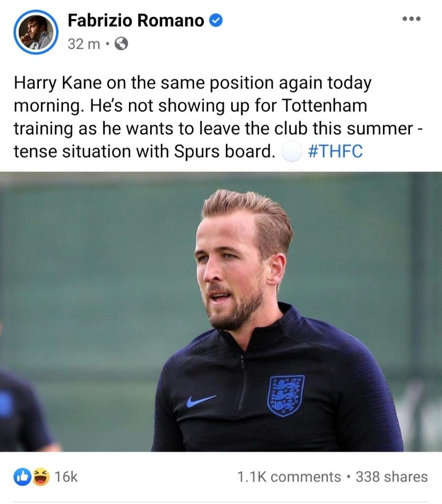Open the 1.1K comments
Image resolution: width=442 pixels, height=504 pixels.
pos(288,476)
